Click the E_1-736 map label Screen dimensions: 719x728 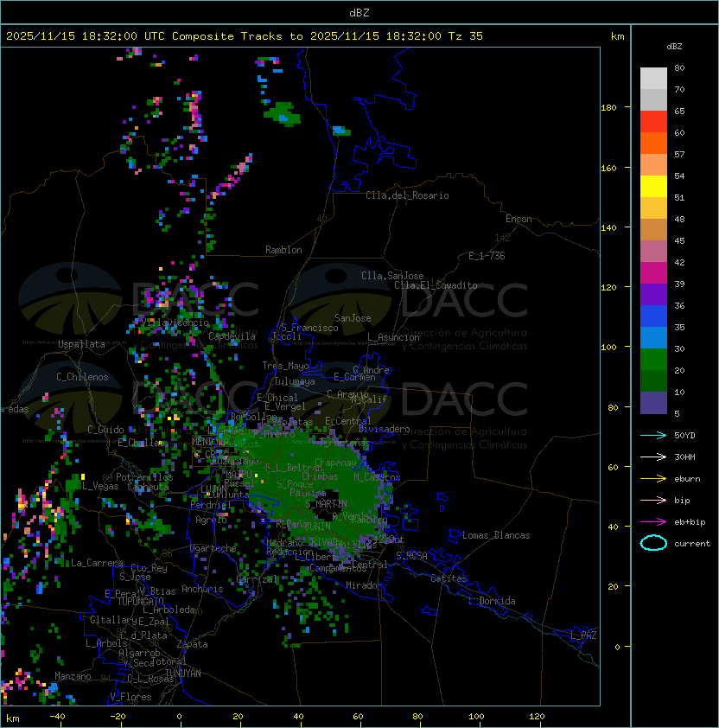point(487,255)
